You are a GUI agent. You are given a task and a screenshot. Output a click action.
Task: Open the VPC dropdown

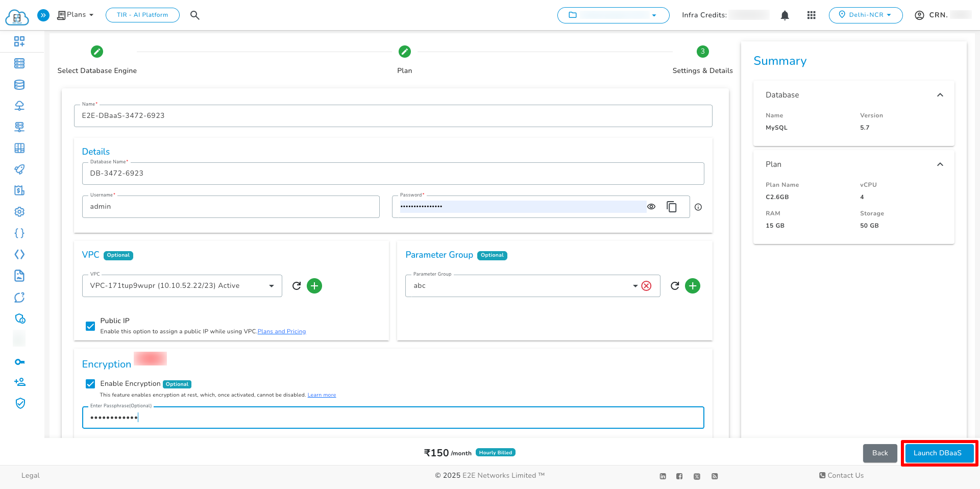pos(271,286)
